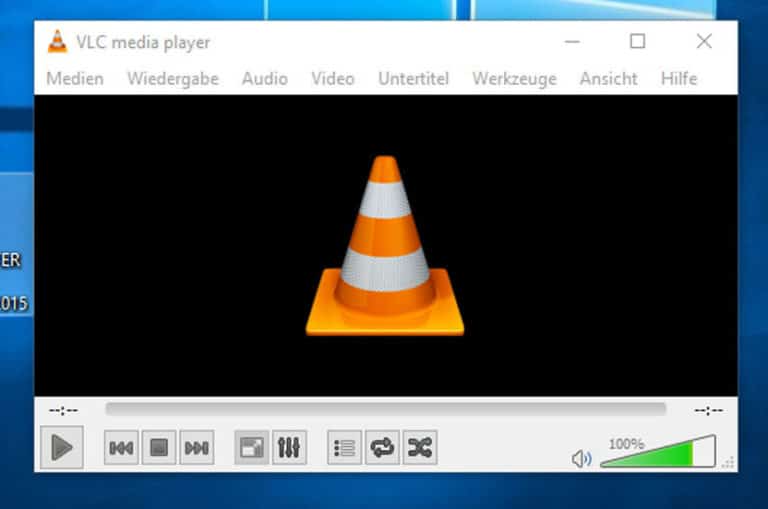This screenshot has height=509, width=768.
Task: Show the playlist view
Action: [344, 447]
